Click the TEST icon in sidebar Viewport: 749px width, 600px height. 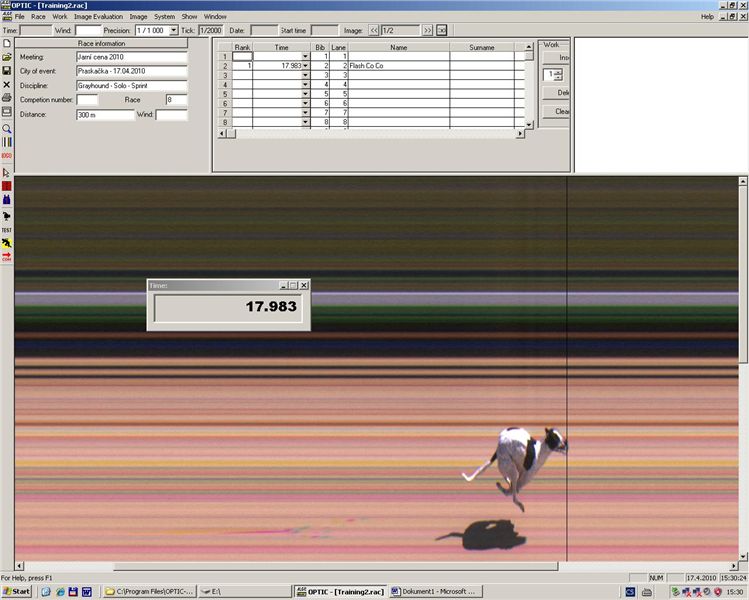tap(7, 230)
